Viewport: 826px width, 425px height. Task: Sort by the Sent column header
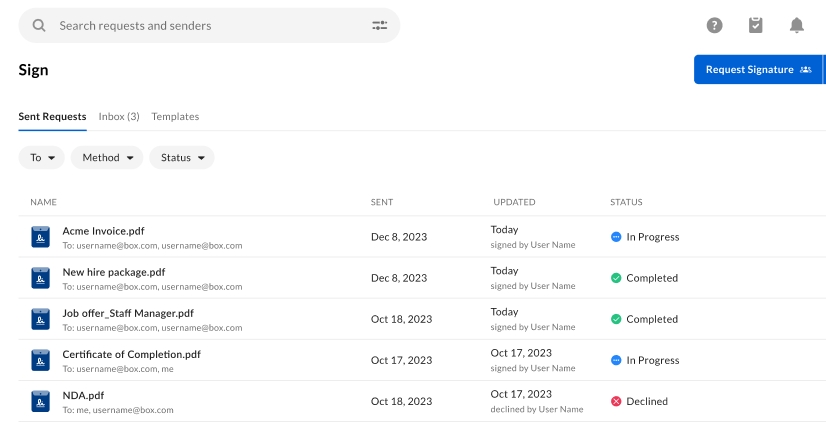pos(382,202)
